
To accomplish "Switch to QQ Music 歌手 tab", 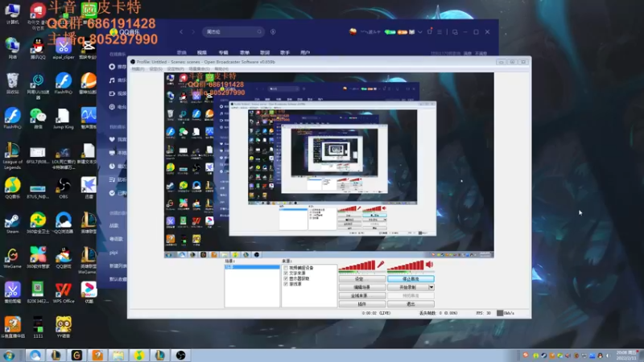I will 285,53.
